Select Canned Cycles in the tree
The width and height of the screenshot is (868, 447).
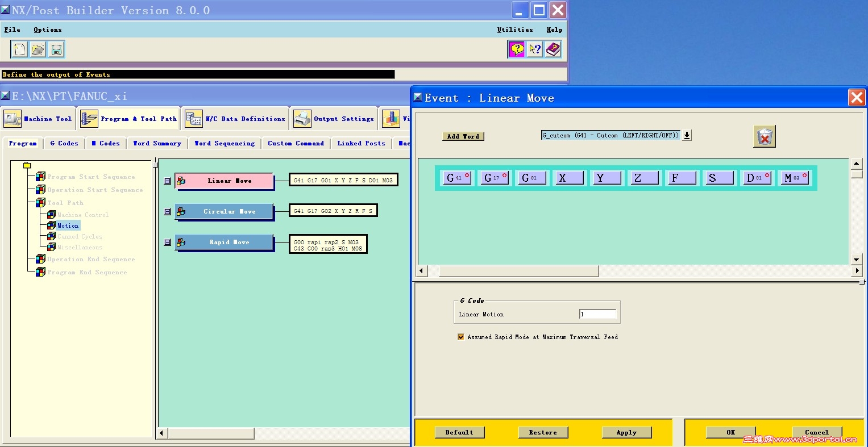coord(80,236)
